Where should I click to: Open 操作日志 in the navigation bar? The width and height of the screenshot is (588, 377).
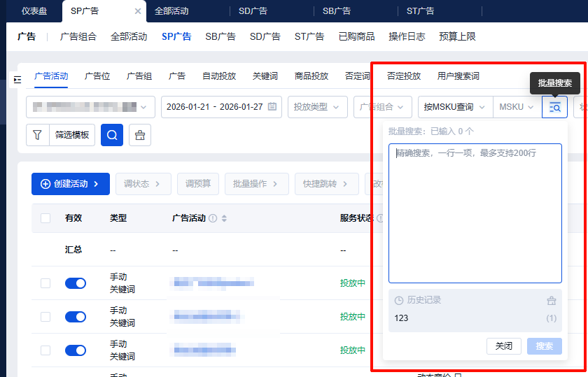point(407,36)
